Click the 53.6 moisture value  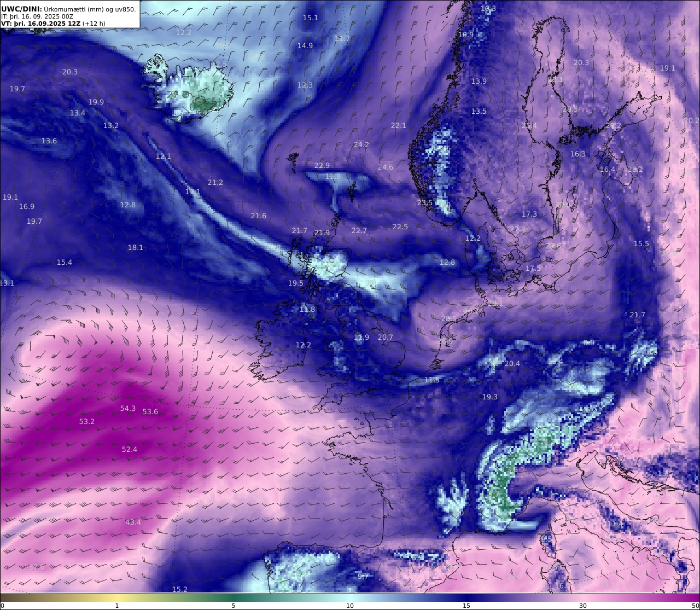150,412
